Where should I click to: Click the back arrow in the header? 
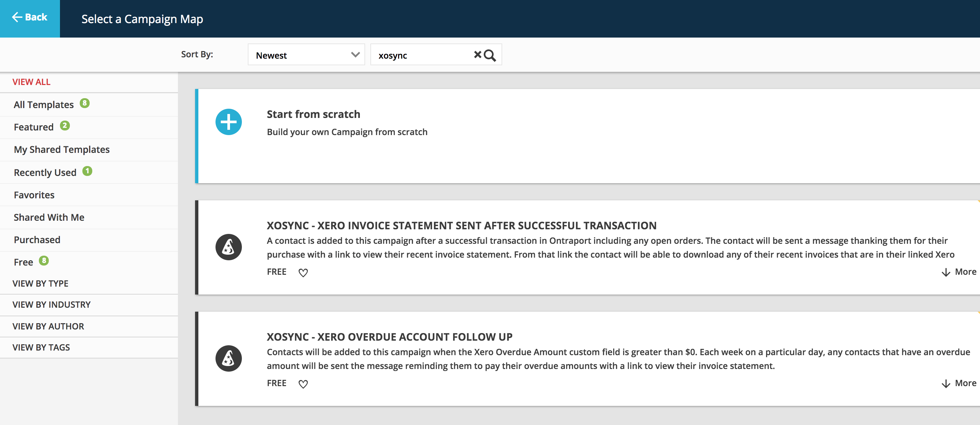coord(17,17)
